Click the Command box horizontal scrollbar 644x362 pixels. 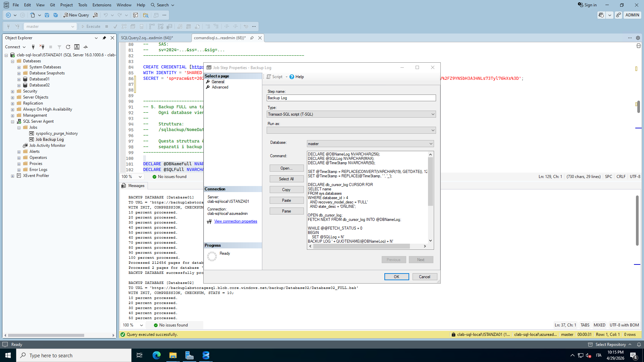pyautogui.click(x=361, y=246)
